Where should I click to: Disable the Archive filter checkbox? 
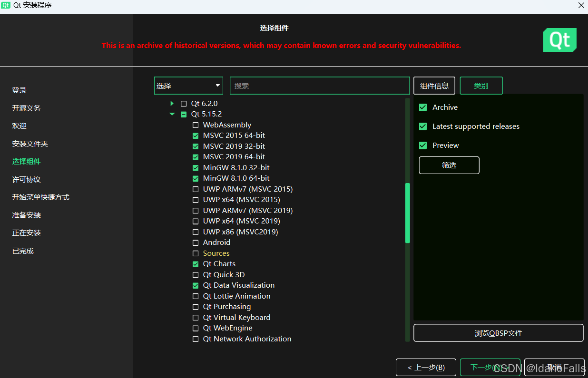point(423,107)
